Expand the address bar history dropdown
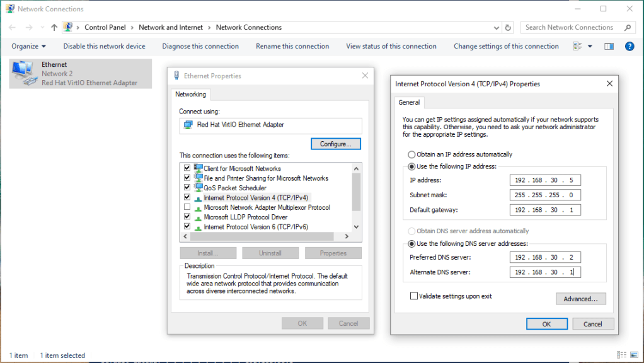644x363 pixels. 497,28
